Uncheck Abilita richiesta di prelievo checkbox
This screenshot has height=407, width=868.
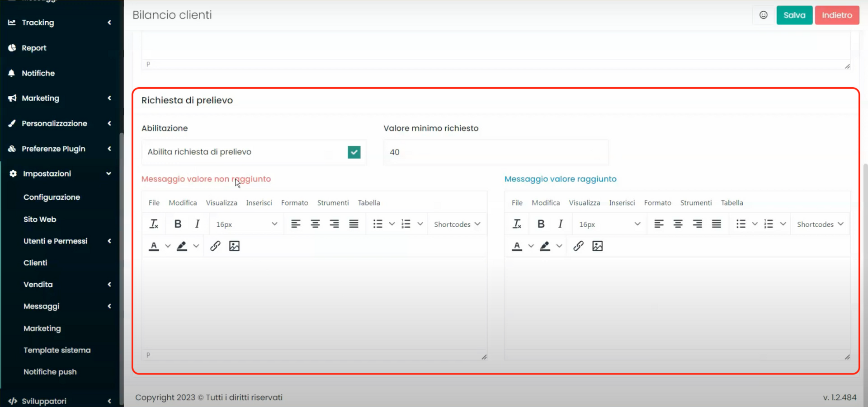point(354,152)
